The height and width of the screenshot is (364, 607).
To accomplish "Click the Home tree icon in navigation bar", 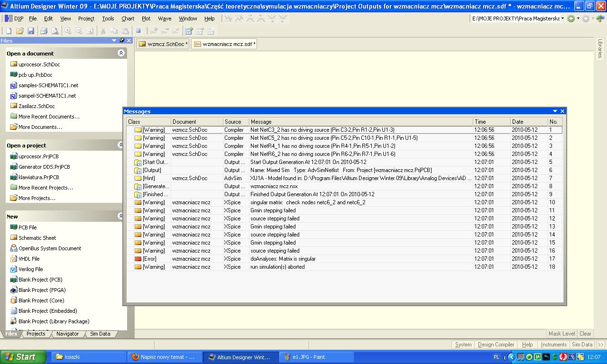I will [x=600, y=18].
